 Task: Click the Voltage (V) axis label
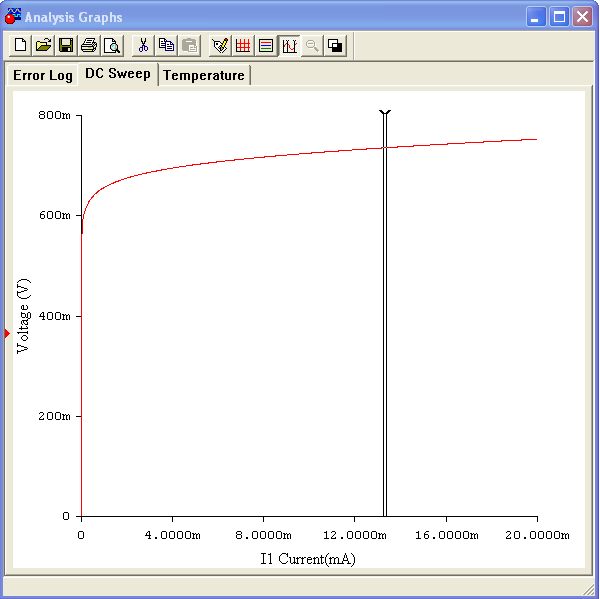(x=23, y=316)
